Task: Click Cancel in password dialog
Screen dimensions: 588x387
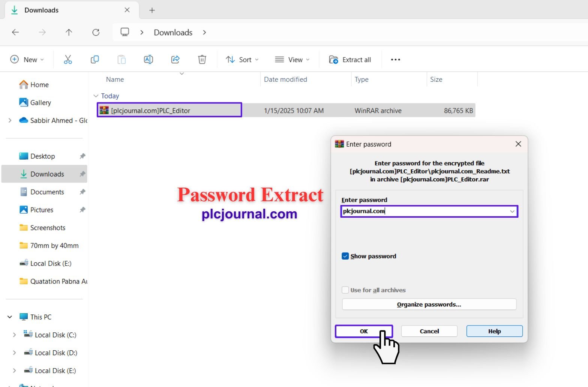Action: pos(429,331)
